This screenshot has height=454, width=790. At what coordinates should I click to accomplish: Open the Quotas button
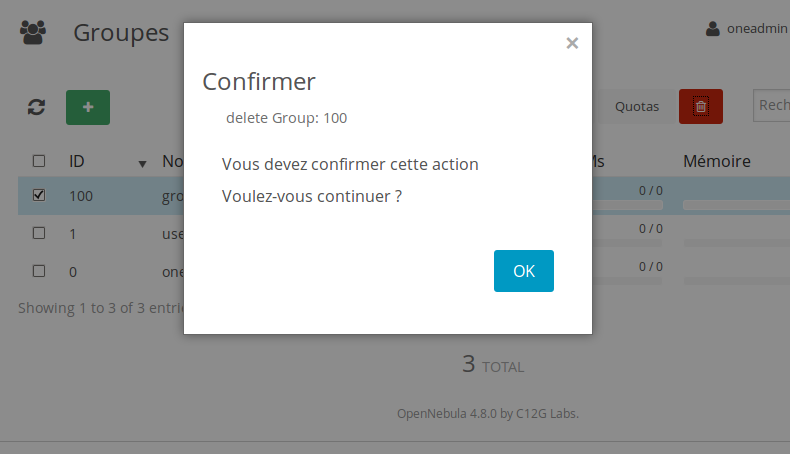(x=636, y=106)
